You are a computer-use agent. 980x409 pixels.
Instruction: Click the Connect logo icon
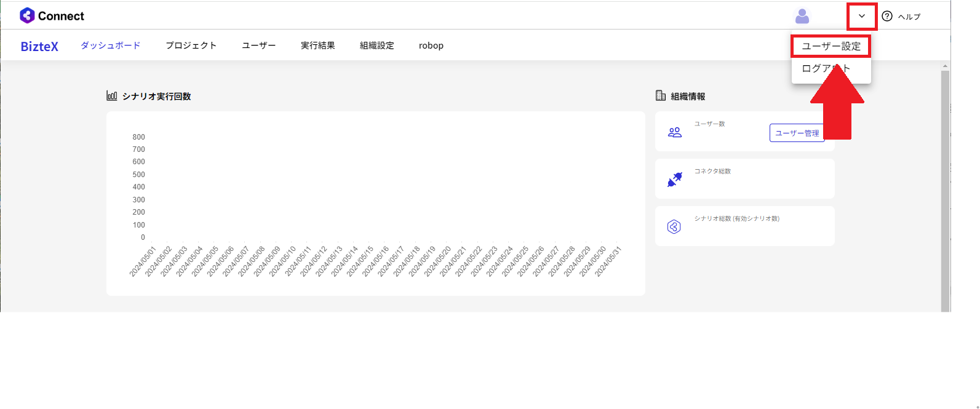click(x=27, y=16)
